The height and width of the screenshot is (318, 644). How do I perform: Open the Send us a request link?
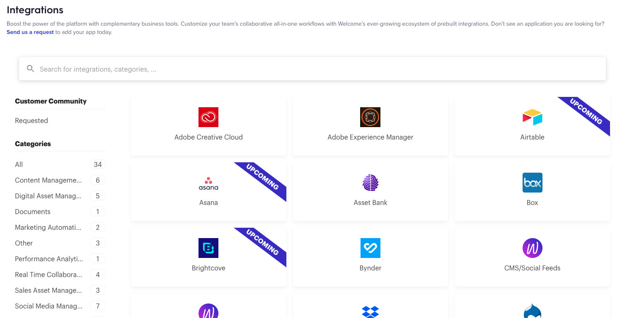click(30, 32)
